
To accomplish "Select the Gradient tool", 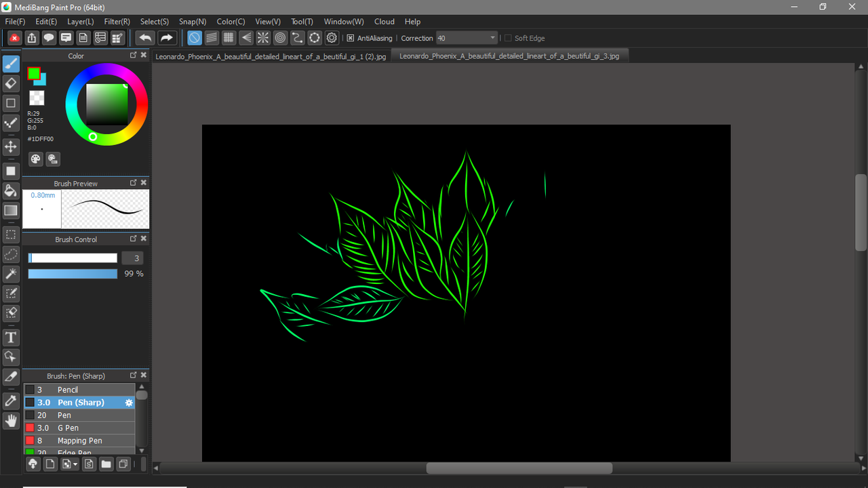I will coord(11,210).
